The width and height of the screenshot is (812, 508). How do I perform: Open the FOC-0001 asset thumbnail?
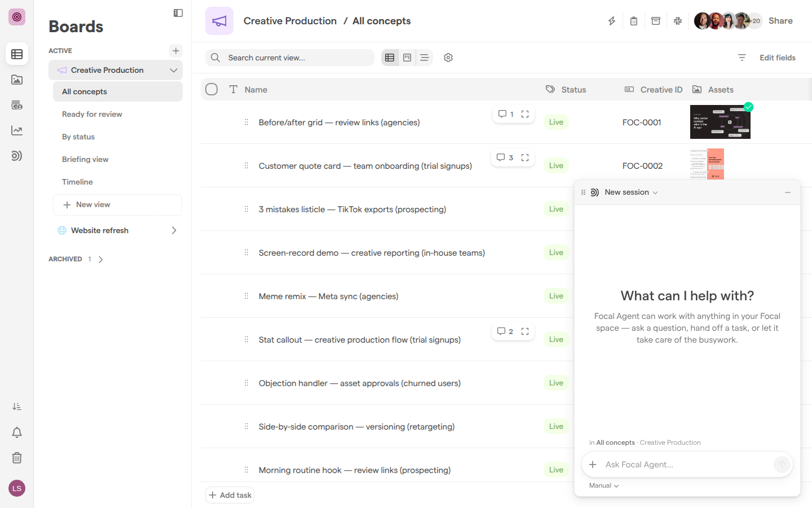point(720,122)
